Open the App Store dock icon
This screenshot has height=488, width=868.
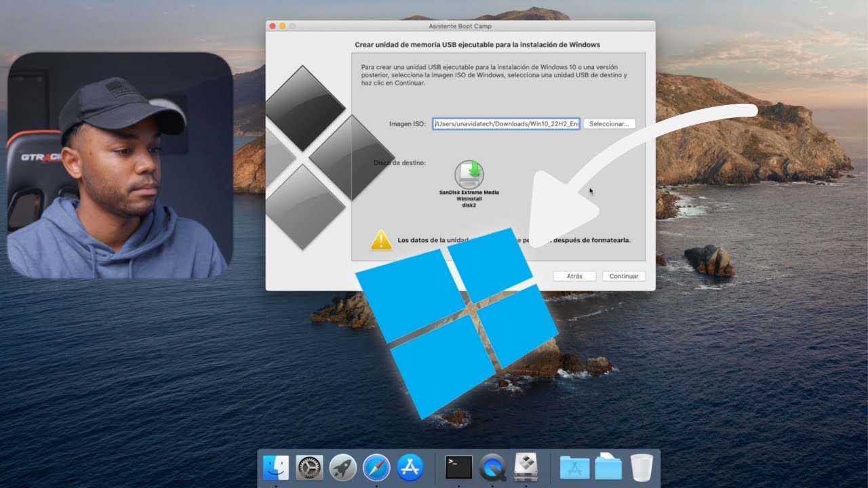(x=410, y=468)
